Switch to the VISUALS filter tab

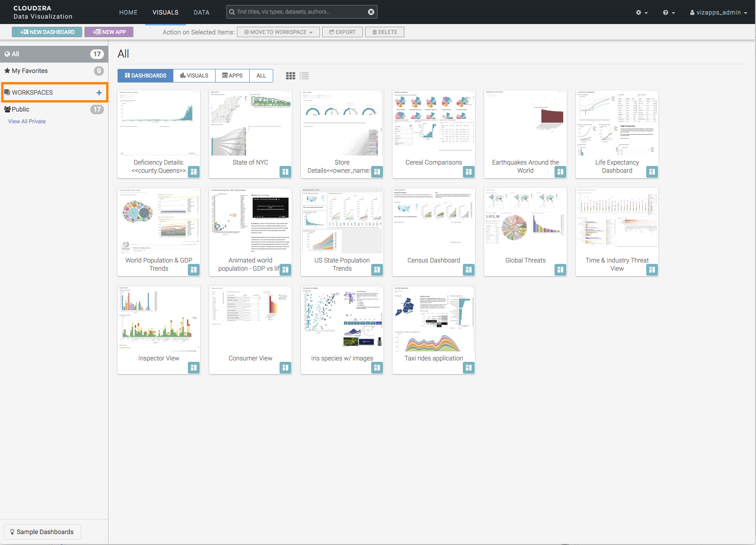tap(194, 76)
